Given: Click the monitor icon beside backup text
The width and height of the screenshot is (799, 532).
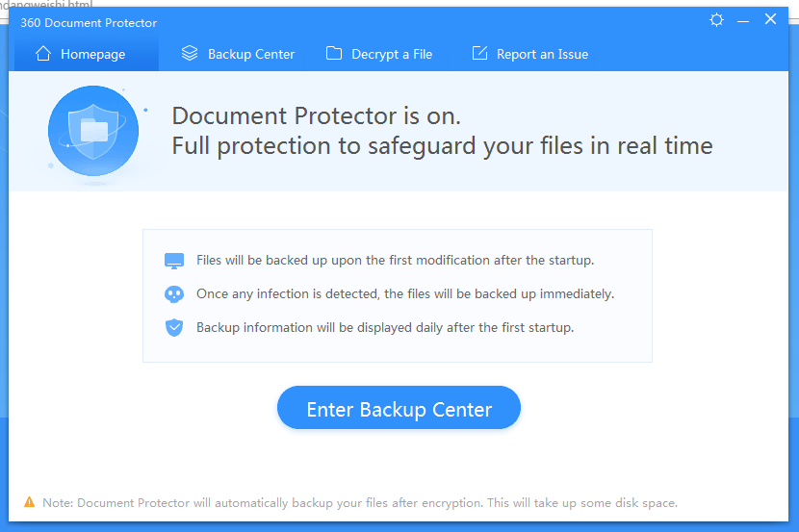Looking at the screenshot, I should click(x=174, y=261).
